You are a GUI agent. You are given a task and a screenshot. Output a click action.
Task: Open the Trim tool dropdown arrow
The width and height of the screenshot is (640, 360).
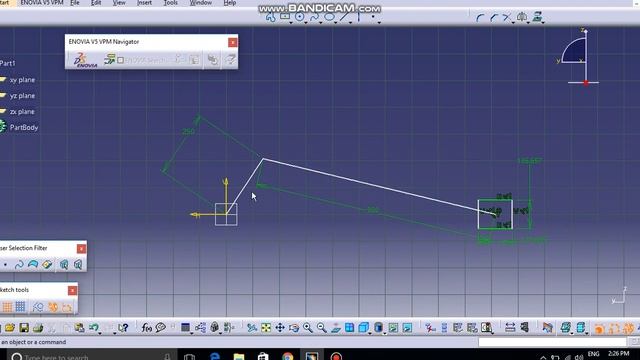coord(513,22)
